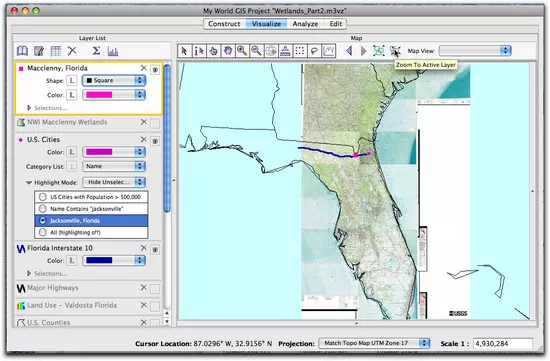This screenshot has width=550, height=361.
Task: Switch to the Construct tab
Action: 224,24
